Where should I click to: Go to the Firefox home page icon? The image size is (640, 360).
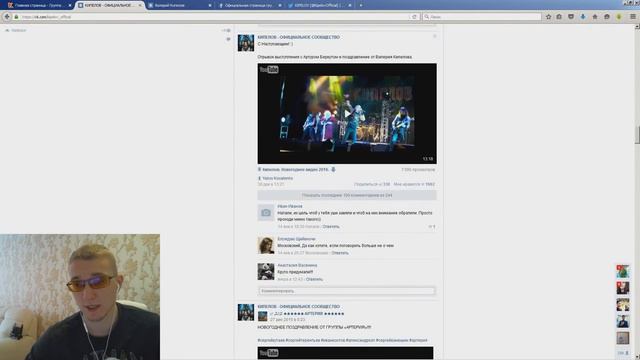point(595,17)
